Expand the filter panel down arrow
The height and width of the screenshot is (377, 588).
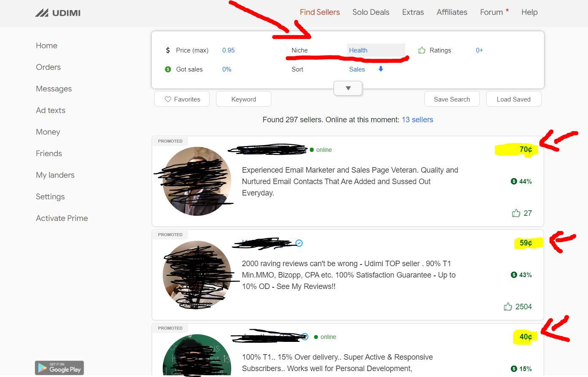[x=348, y=88]
